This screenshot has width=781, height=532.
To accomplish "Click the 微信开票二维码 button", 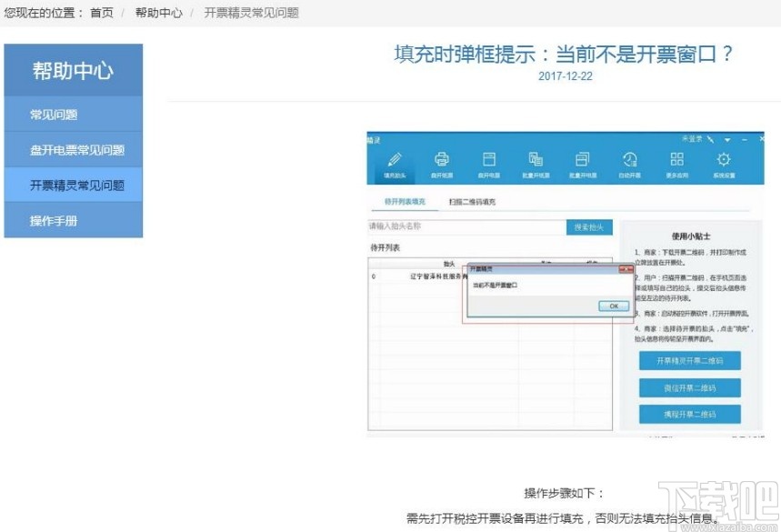I will tap(690, 387).
